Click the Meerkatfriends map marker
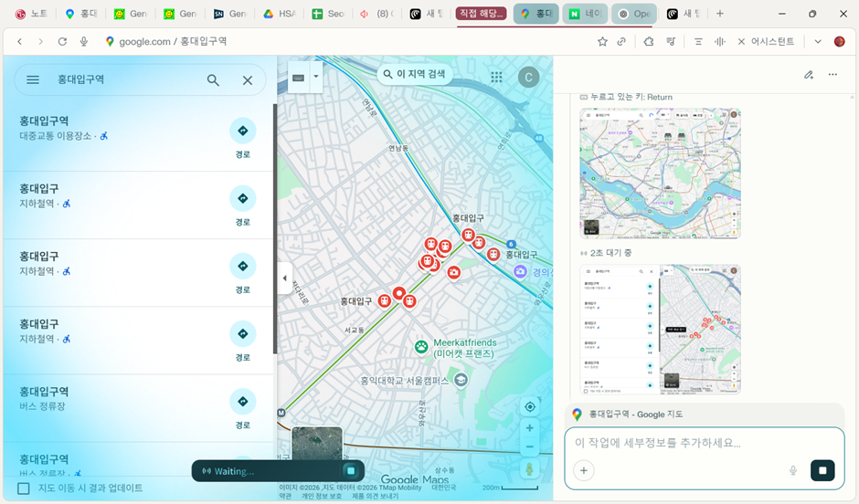Viewport: 859px width, 504px height. [x=420, y=346]
